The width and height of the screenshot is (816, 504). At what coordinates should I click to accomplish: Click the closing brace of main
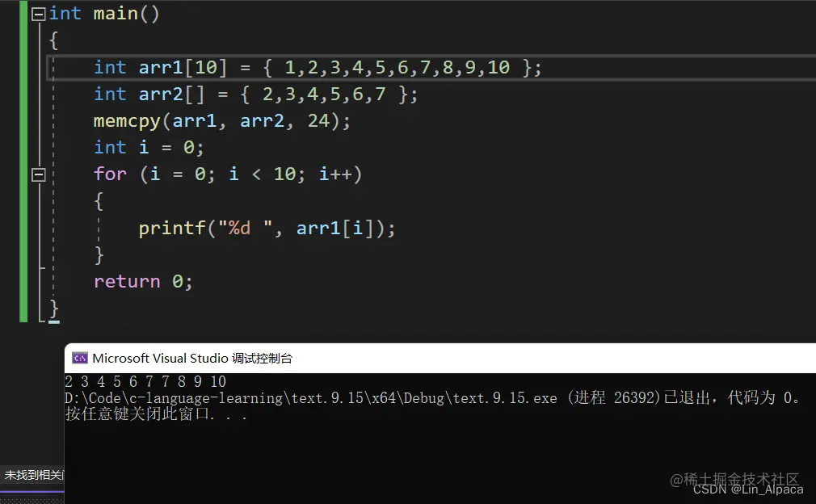(53, 309)
